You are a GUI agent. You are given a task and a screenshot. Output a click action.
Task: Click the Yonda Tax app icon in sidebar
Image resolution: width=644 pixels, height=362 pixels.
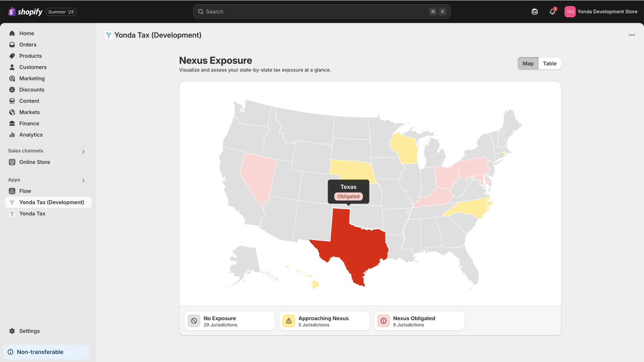tap(12, 214)
